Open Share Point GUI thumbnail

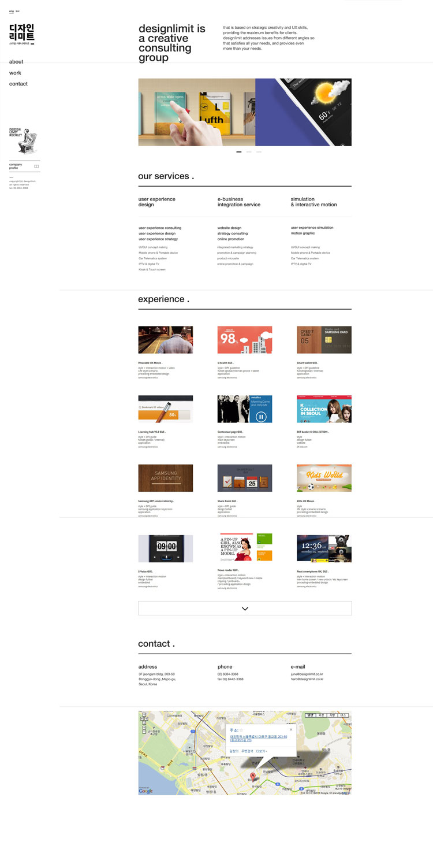245,478
